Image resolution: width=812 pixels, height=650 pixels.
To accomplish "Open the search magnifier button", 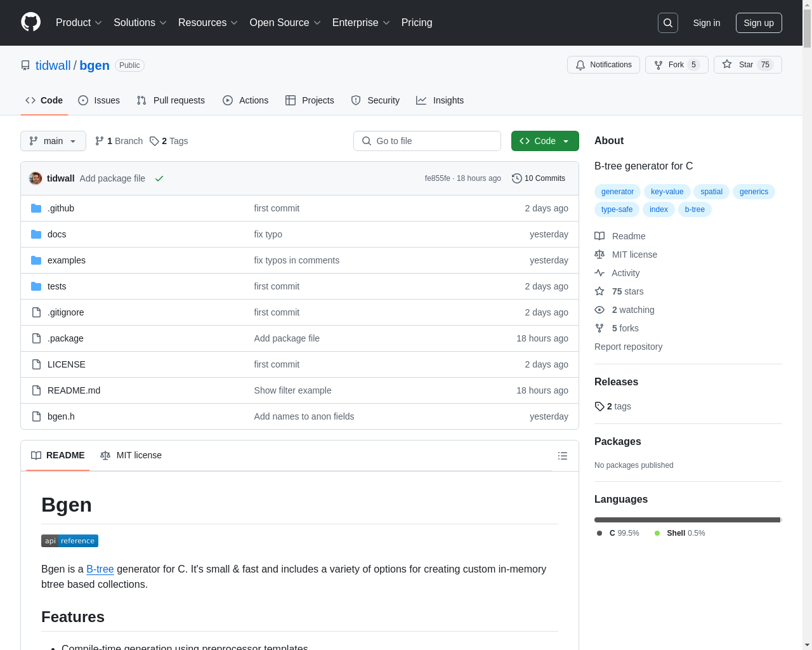I will [668, 23].
